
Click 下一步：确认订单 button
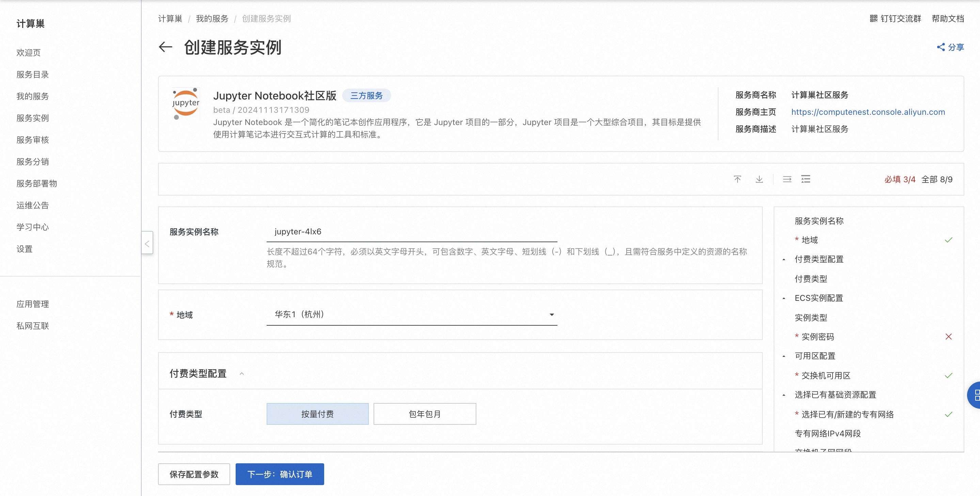280,474
